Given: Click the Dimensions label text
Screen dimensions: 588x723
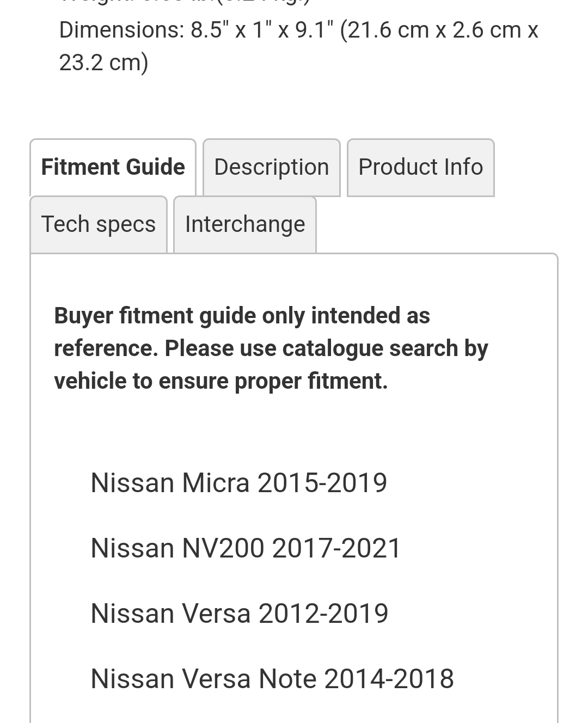Looking at the screenshot, I should point(121,30).
